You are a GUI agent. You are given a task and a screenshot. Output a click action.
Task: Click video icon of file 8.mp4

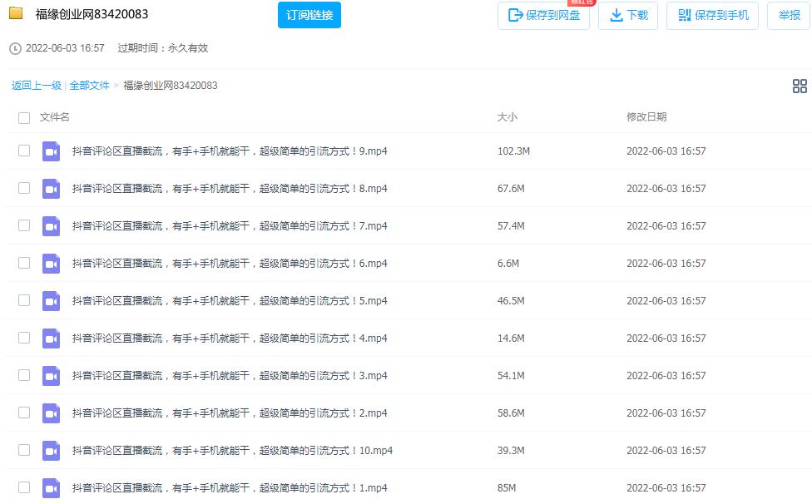point(51,189)
